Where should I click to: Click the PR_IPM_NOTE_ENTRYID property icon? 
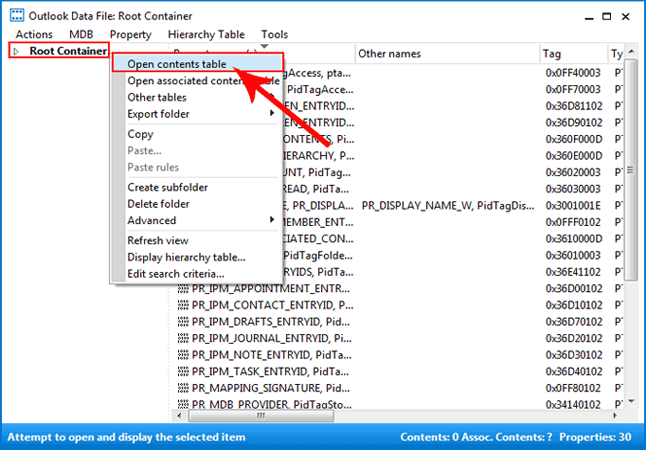point(183,355)
